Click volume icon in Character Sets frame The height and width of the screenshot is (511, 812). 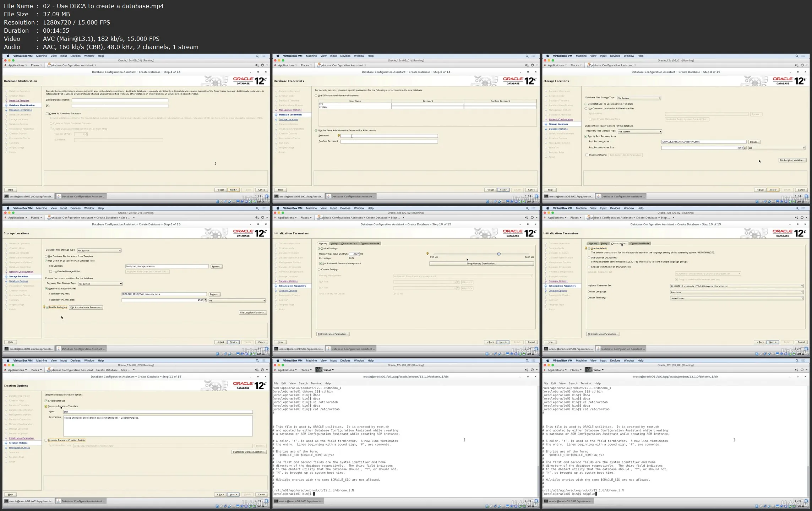(x=796, y=217)
